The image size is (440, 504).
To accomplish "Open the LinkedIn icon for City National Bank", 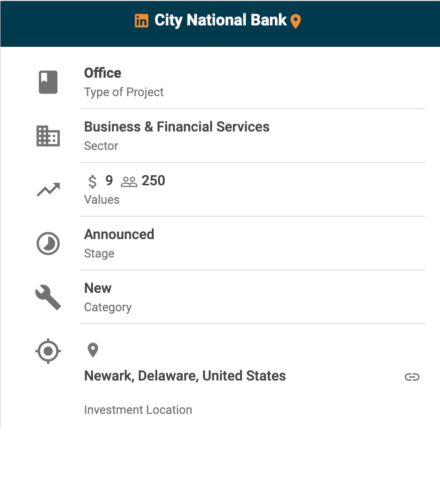I will click(x=141, y=21).
